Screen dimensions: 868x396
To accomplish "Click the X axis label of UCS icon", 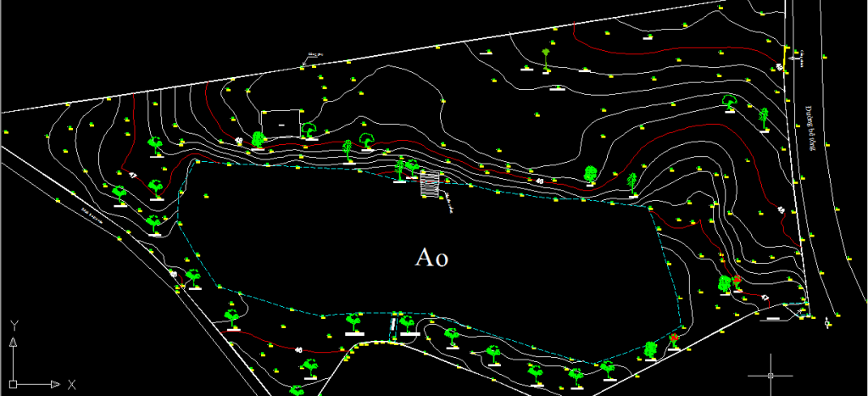I will 72,384.
